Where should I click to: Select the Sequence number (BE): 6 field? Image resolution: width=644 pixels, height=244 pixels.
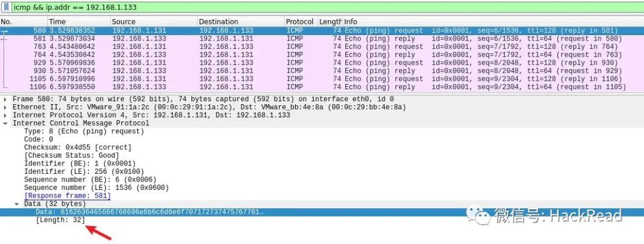[x=91, y=180]
